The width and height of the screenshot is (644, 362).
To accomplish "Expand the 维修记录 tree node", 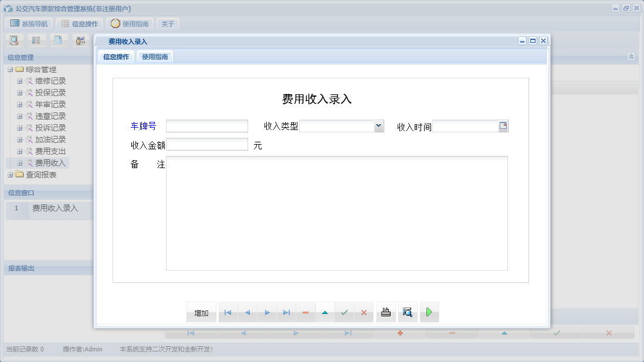I will 19,81.
